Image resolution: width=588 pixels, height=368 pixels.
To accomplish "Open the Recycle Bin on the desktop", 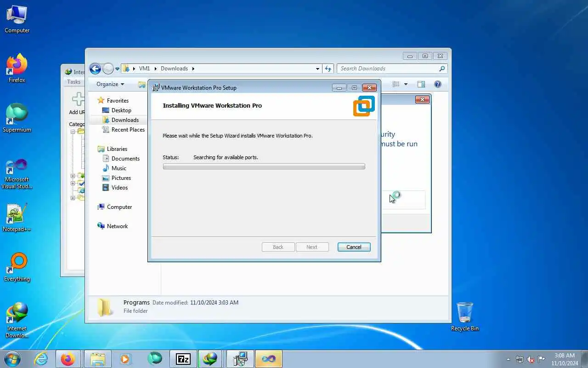I will click(x=465, y=317).
